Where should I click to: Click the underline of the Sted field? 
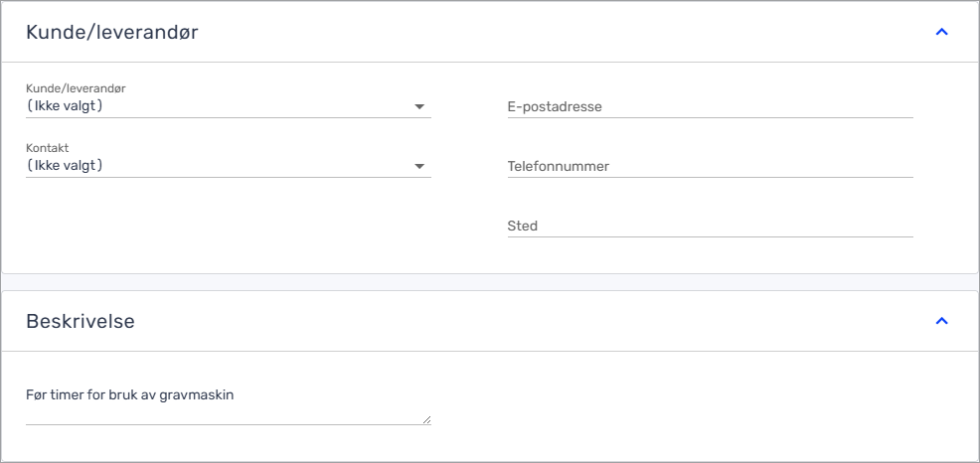tap(710, 236)
